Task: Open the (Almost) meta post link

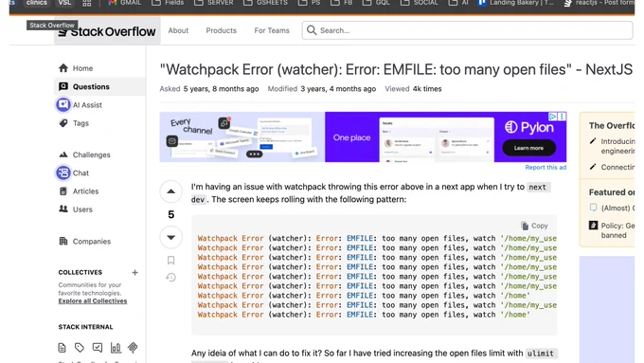Action: pos(617,208)
